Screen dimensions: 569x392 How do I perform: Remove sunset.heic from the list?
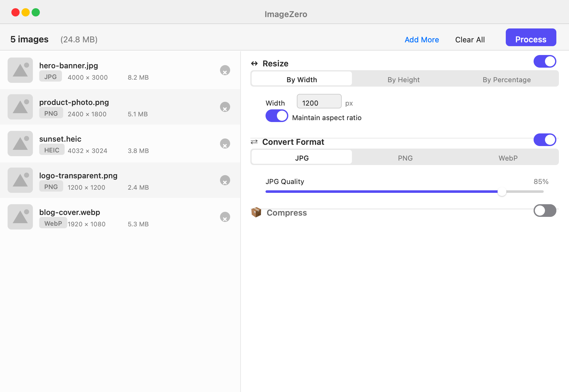click(x=225, y=144)
